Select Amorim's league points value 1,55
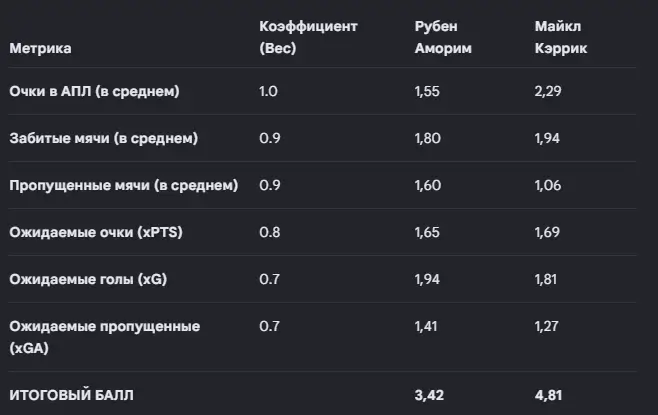The height and width of the screenshot is (415, 658). pos(427,91)
